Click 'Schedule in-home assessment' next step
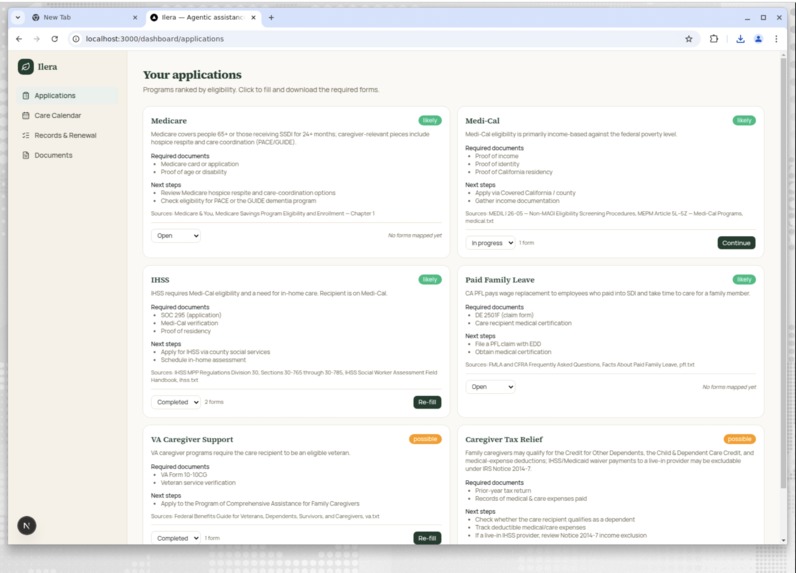 (203, 360)
